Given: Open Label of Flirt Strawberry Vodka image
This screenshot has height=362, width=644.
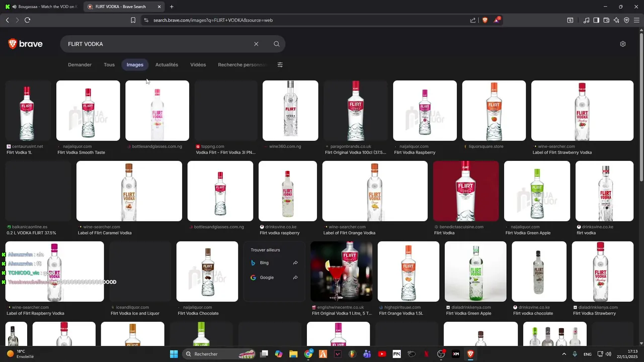Looking at the screenshot, I should pos(582,111).
